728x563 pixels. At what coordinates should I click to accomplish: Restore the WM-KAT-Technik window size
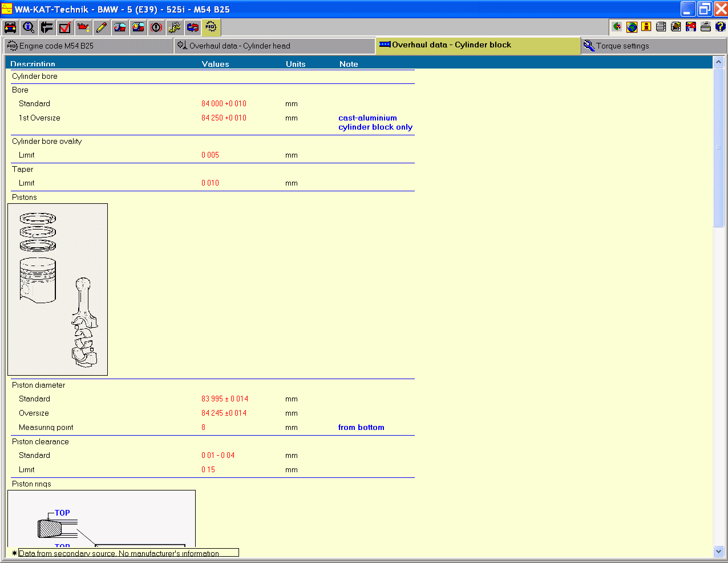705,9
